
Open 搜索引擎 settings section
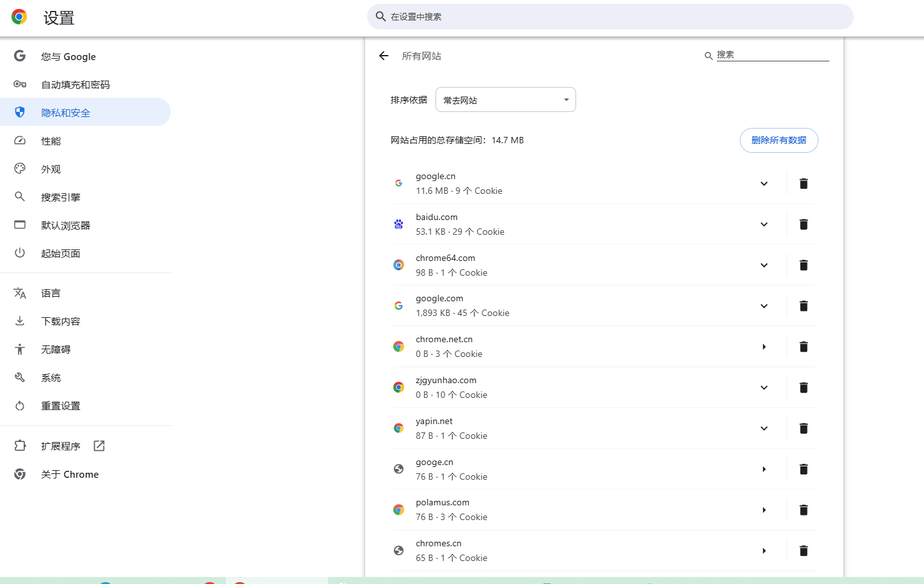(85, 197)
